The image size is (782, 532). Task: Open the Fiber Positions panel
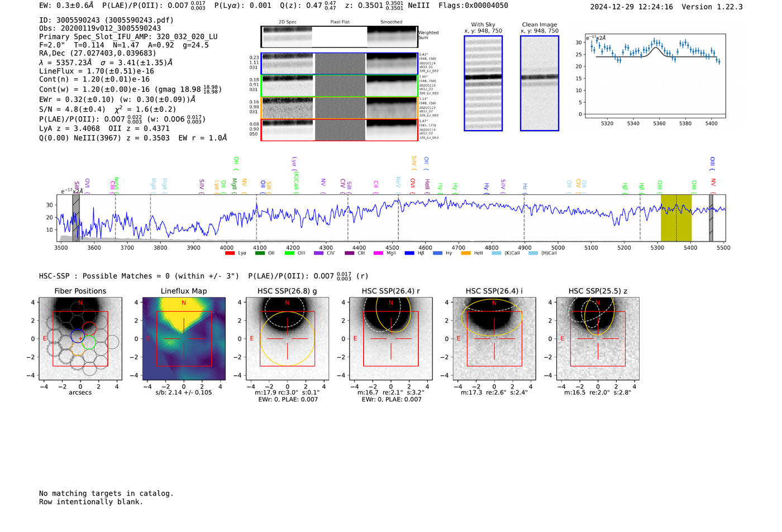tap(80, 339)
